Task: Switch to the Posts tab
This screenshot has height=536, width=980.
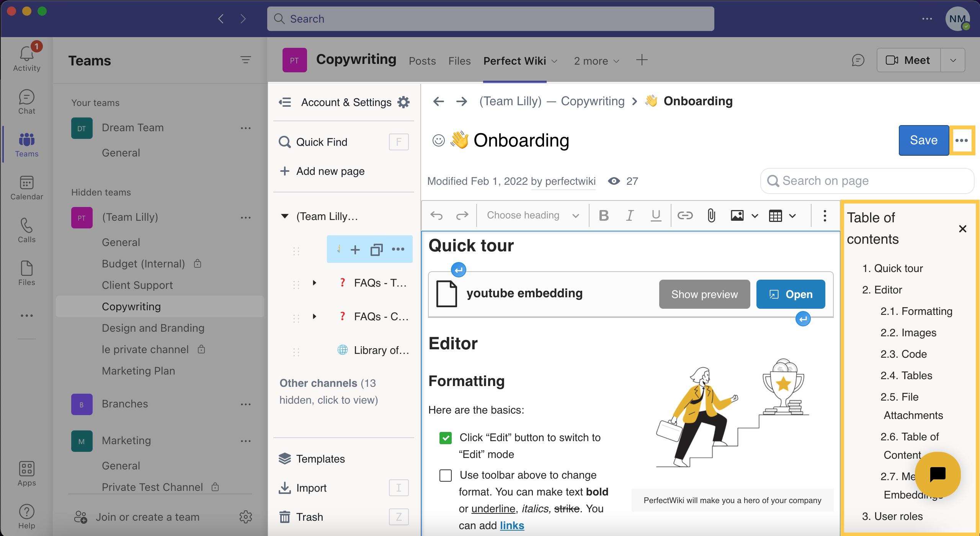Action: [x=422, y=61]
